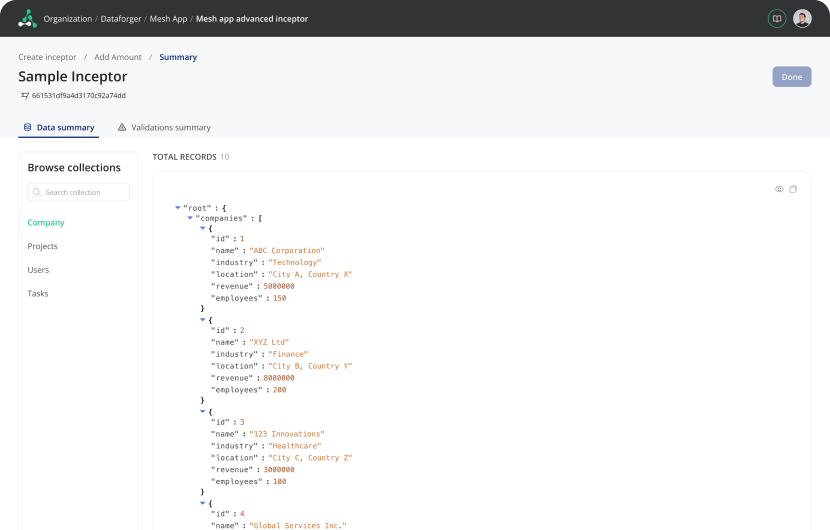Copy JSON with the copy icon
This screenshot has height=530, width=830.
coord(793,189)
